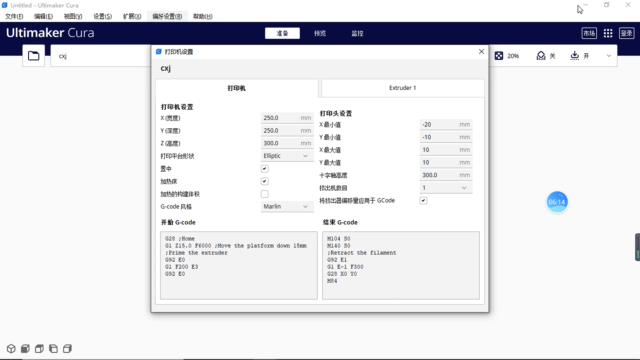The width and height of the screenshot is (640, 360).
Task: Select the top view cube icon
Action: [39, 349]
